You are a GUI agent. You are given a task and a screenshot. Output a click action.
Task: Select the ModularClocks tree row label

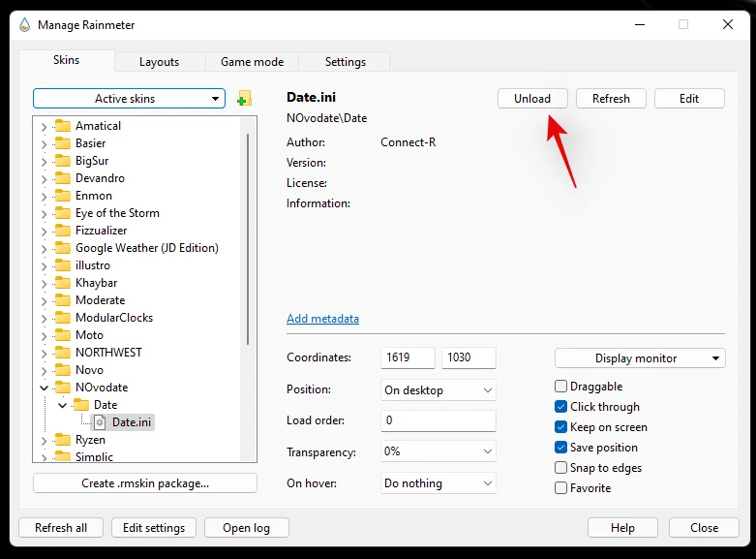pos(114,318)
